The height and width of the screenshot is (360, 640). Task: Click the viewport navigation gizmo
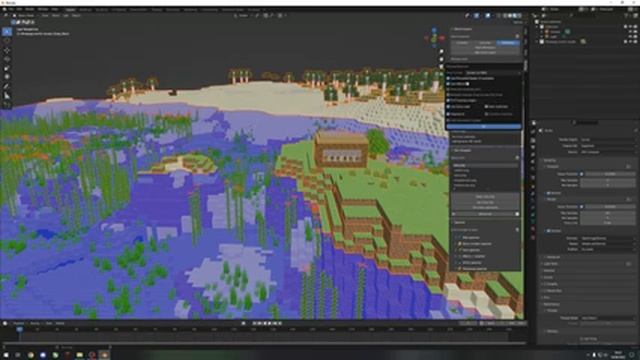(x=434, y=38)
